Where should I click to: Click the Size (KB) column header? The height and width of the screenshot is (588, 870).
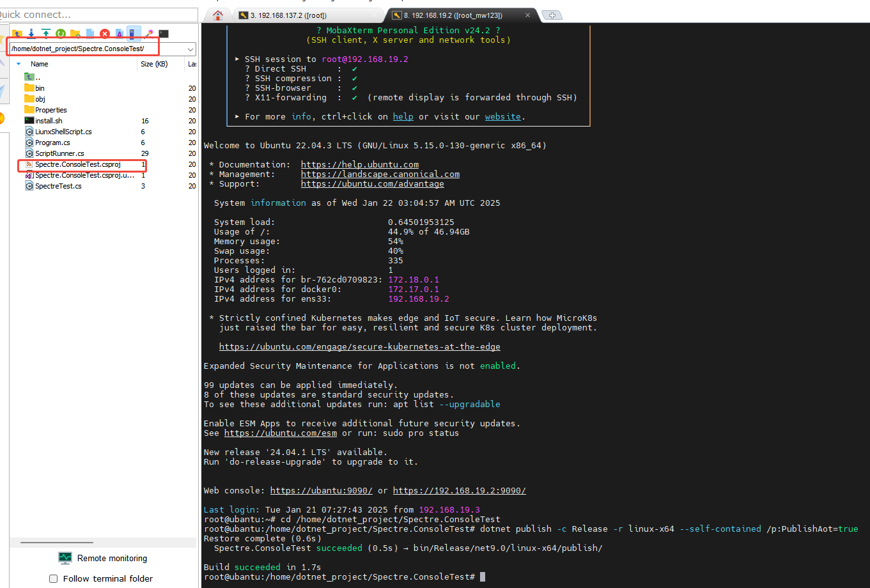coord(154,64)
